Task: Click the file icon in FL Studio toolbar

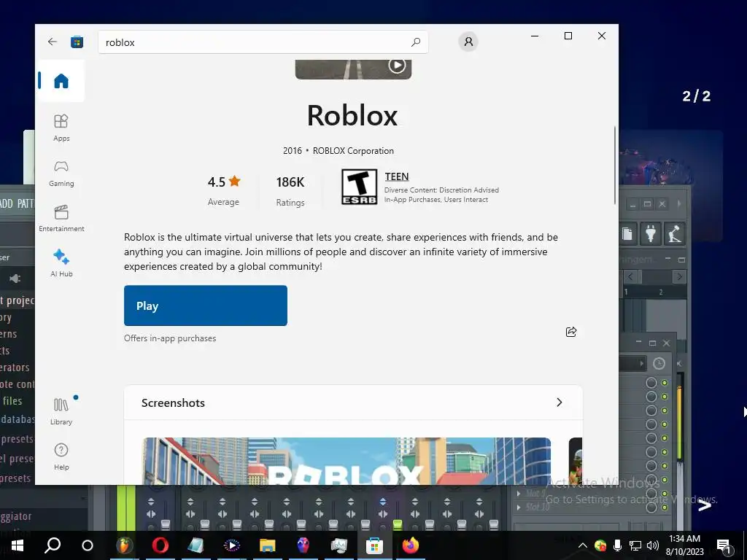Action: point(627,234)
